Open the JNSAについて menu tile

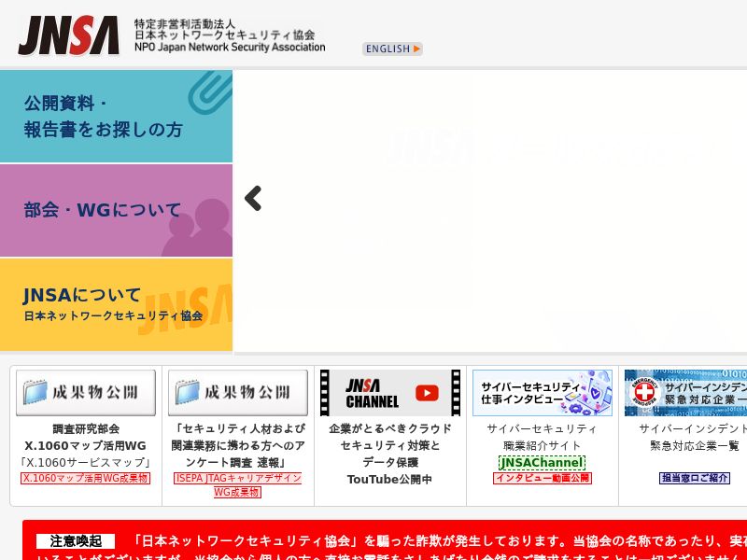[x=116, y=305]
